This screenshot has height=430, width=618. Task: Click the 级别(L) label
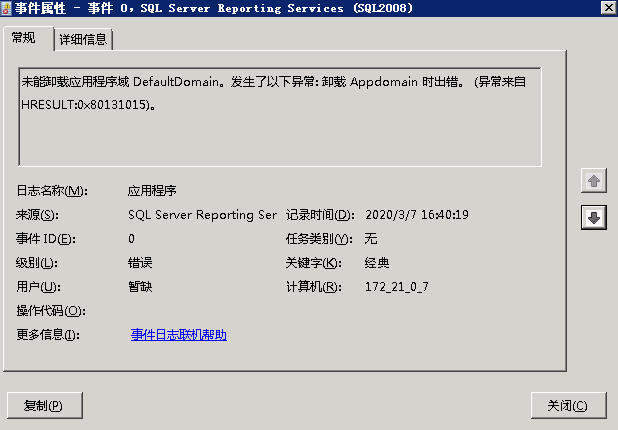click(x=37, y=263)
